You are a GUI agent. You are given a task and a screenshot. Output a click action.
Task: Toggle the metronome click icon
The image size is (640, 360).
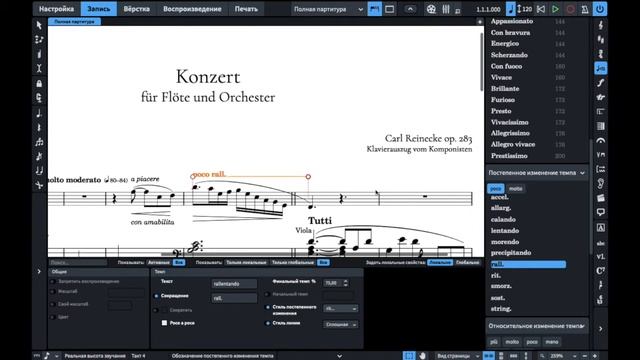coord(585,9)
